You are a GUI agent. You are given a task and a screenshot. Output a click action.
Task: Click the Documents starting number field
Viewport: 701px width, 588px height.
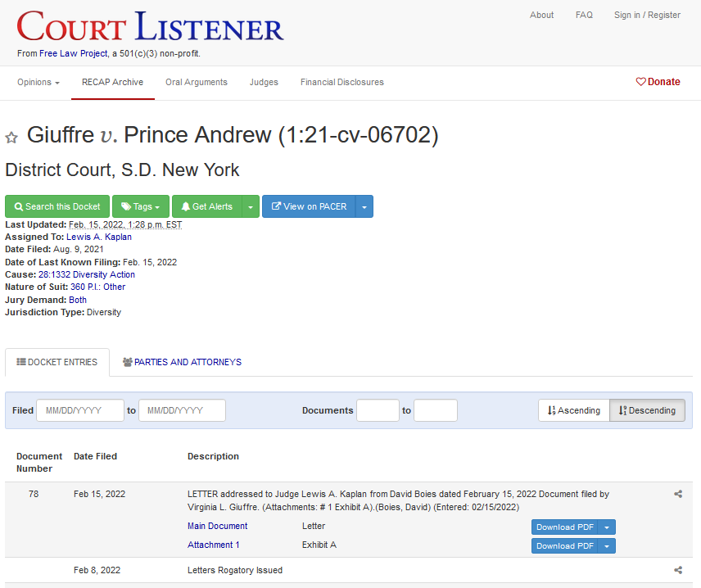coord(378,410)
